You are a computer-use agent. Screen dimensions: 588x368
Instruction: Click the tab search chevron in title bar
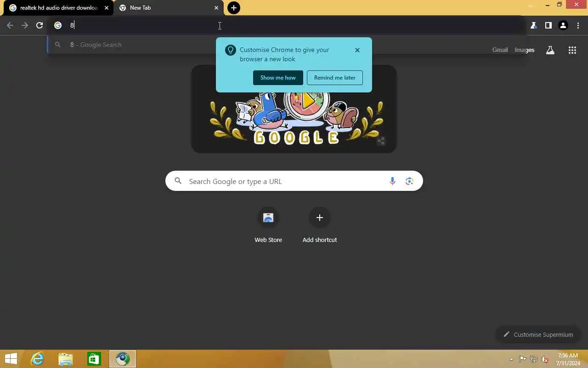(x=531, y=5)
